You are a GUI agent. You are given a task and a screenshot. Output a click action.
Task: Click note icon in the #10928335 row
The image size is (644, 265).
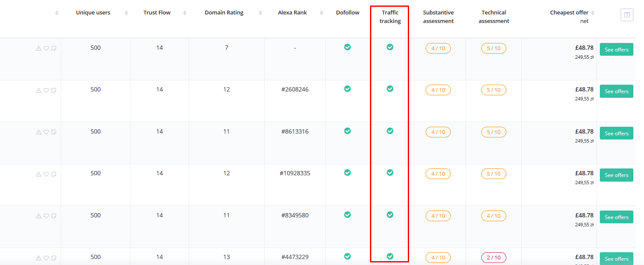tap(54, 174)
